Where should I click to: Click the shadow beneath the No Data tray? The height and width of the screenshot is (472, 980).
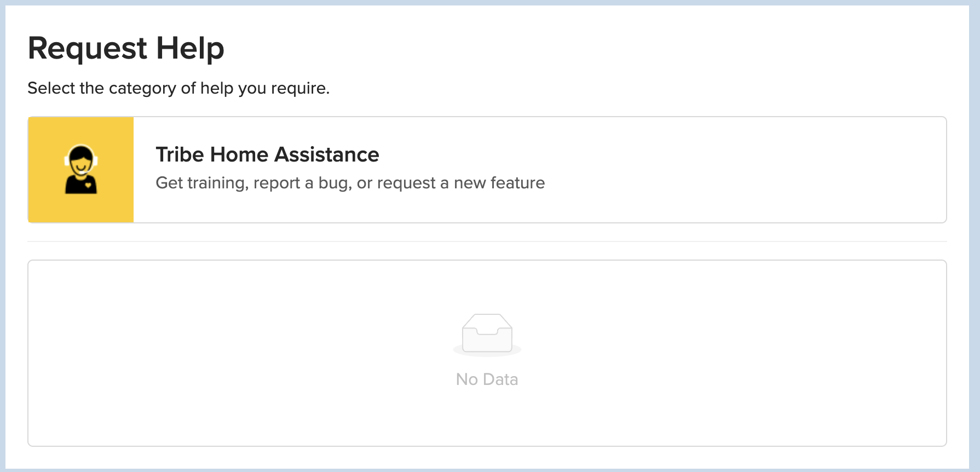tap(487, 352)
